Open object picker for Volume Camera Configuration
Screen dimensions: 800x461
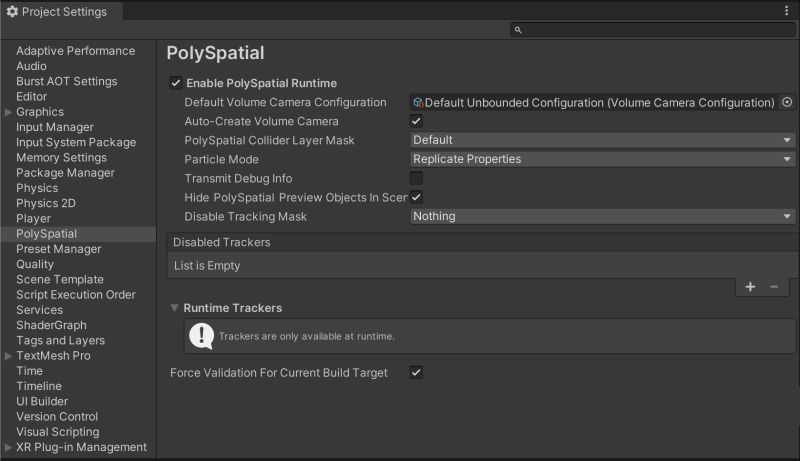pyautogui.click(x=787, y=103)
